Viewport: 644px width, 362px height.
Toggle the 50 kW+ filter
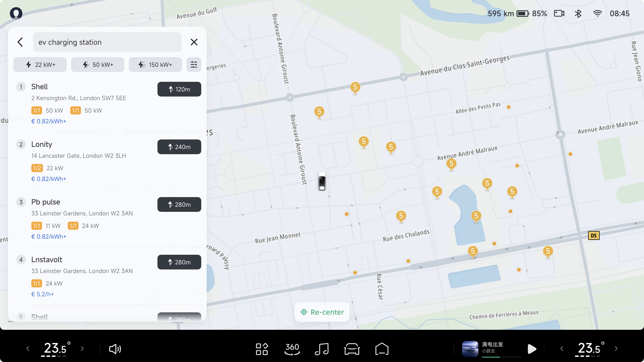tap(98, 64)
